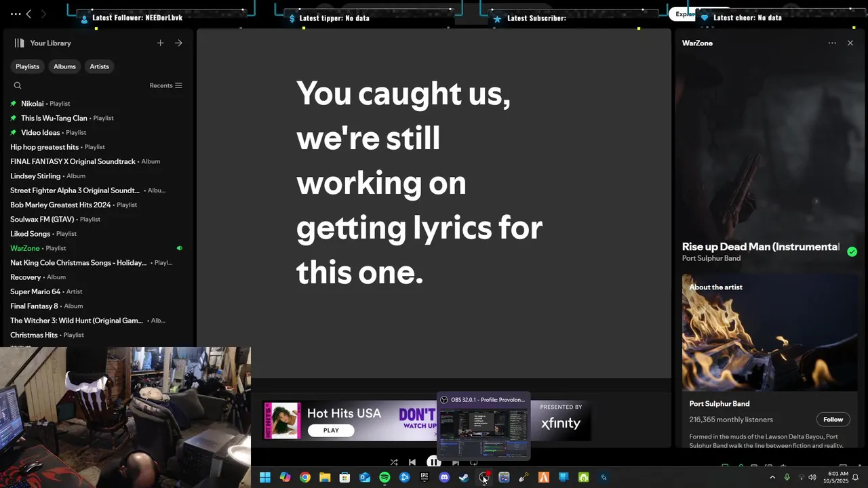Click the Hot Hits USA cover art
Viewport: 868px width, 488px height.
pos(282,421)
